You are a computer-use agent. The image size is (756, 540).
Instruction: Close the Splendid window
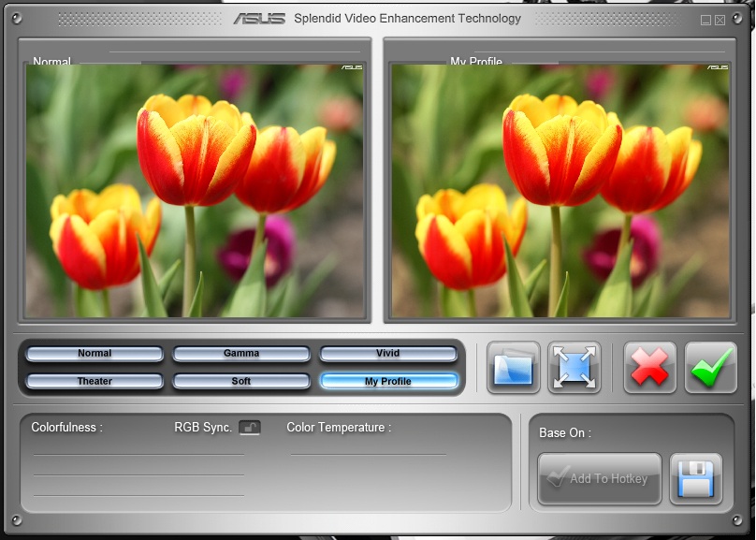click(720, 20)
